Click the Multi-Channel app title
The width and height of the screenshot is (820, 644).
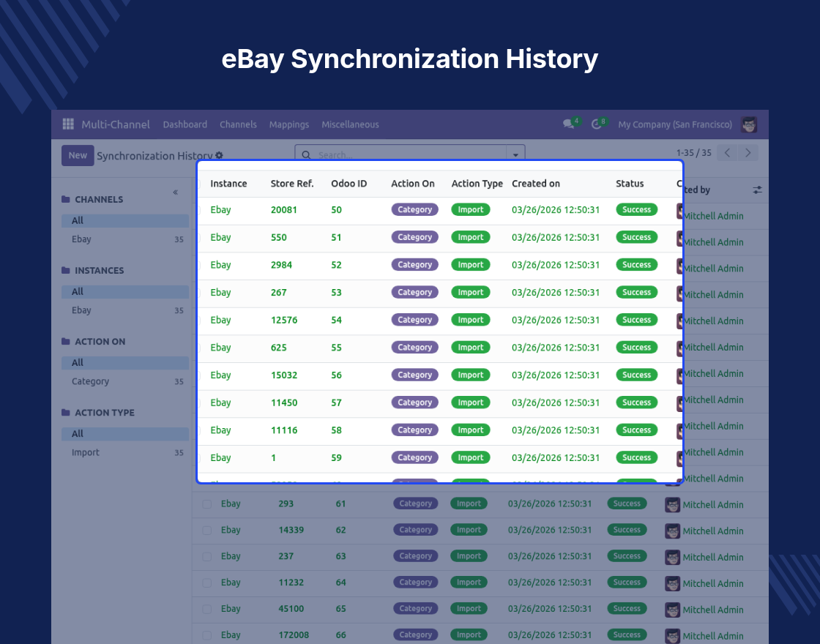pos(116,124)
